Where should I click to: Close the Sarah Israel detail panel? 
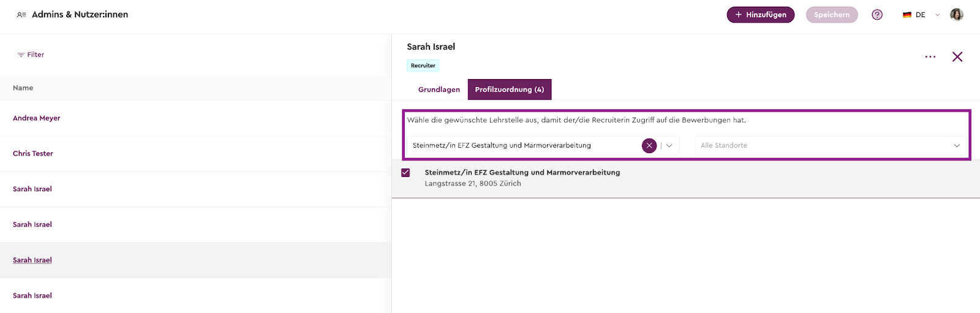point(957,57)
